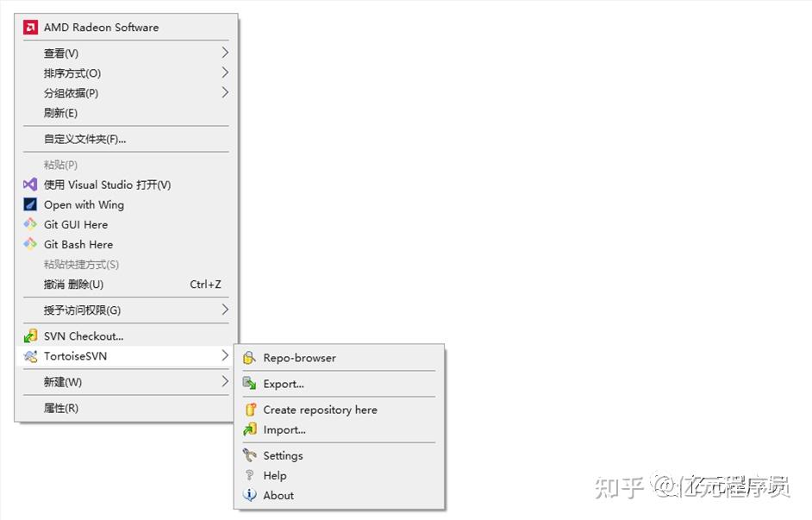
Task: Open About TortoiseSVN
Action: point(340,495)
